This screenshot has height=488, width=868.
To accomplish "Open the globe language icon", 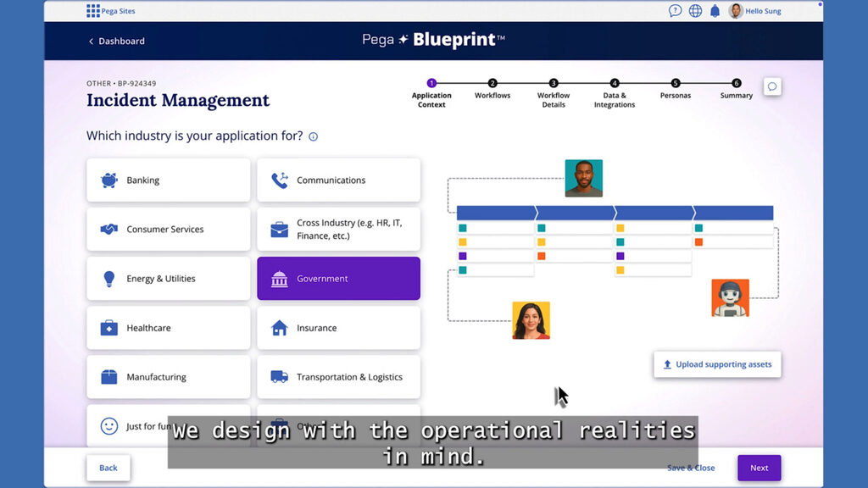I will point(695,10).
